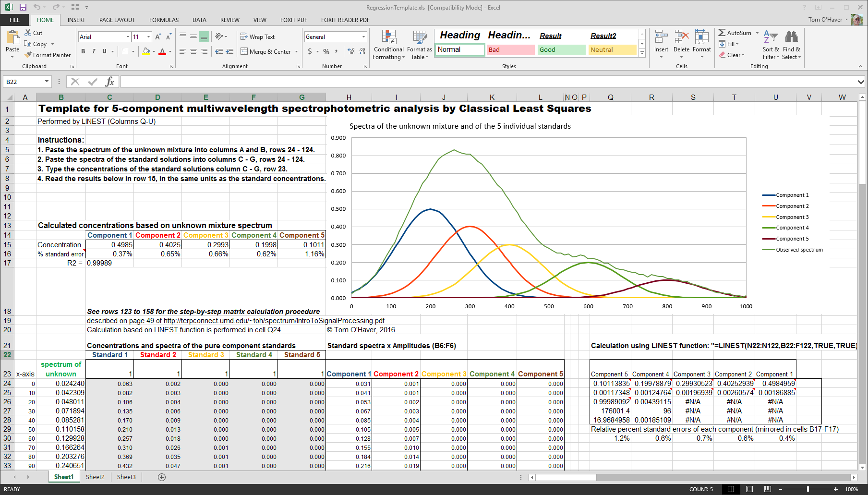The image size is (868, 495).
Task: Toggle Italic formatting
Action: click(x=94, y=51)
